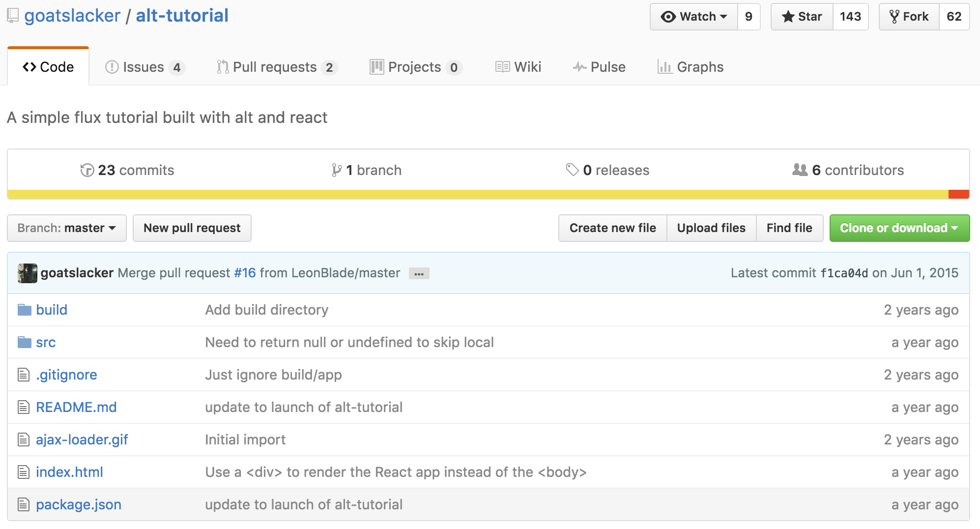Image resolution: width=980 pixels, height=529 pixels.
Task: View the 62 forks count
Action: [954, 17]
